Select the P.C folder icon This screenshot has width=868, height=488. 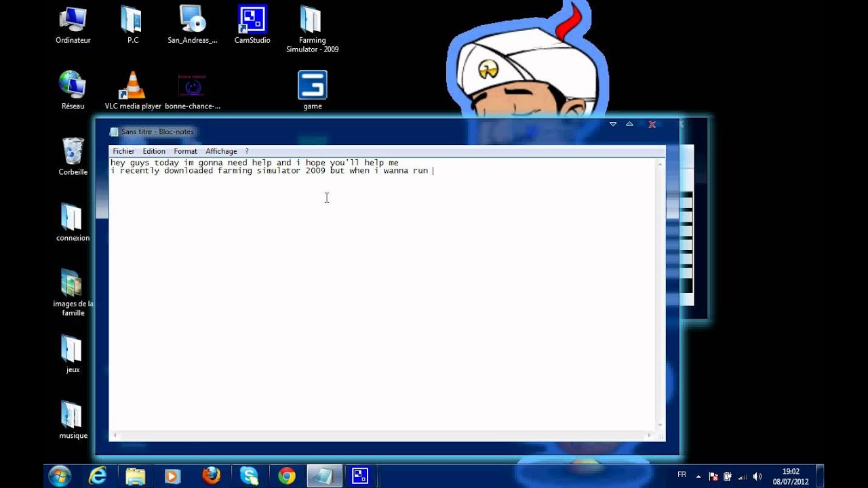pyautogui.click(x=132, y=26)
